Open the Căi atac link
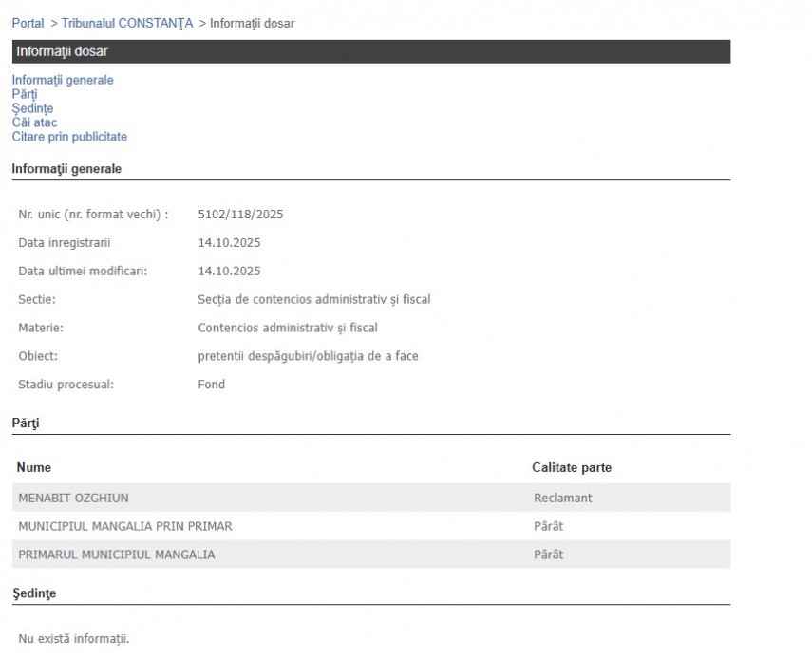 [x=34, y=122]
